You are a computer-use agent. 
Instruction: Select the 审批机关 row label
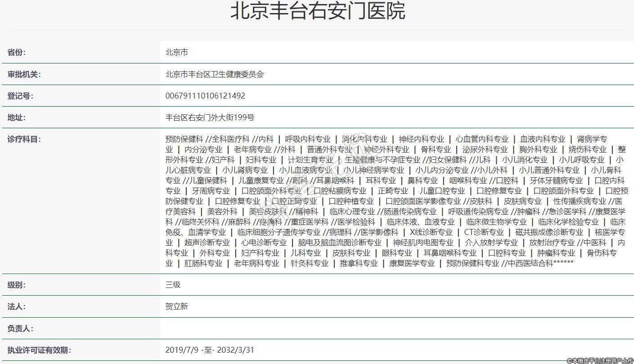[x=24, y=74]
